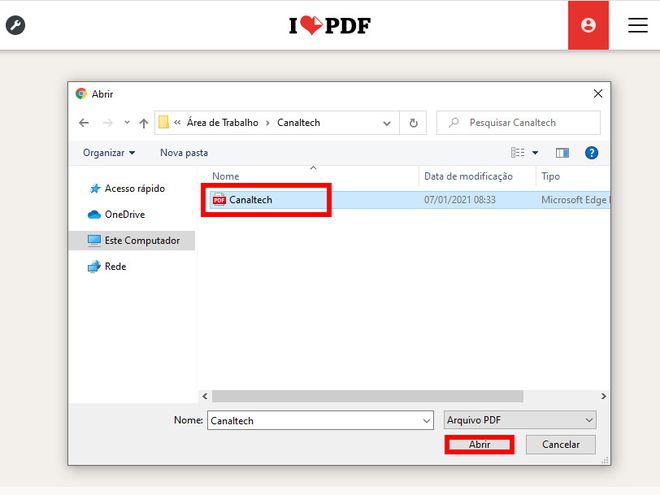Click the Este Computador monitor icon
Viewport: 660px width, 495px height.
(94, 240)
